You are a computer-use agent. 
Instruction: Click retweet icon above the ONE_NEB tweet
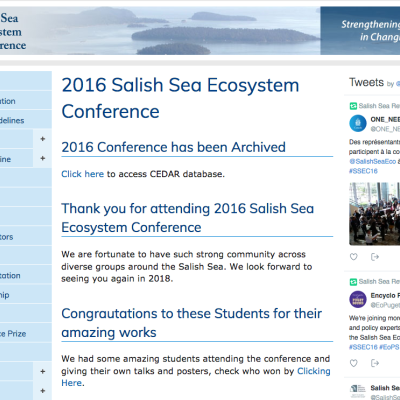(x=353, y=106)
